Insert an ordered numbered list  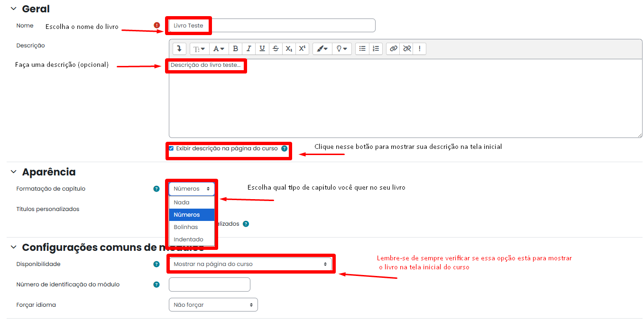tap(375, 48)
